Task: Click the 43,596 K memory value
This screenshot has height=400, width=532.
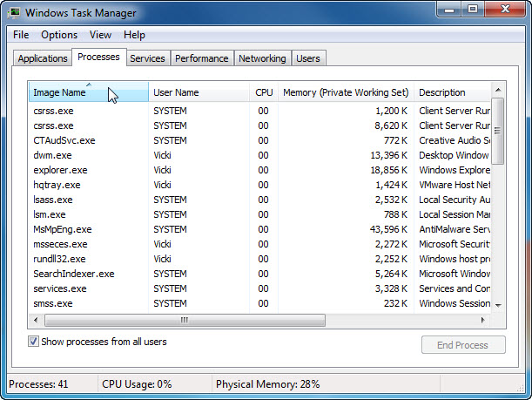Action: click(388, 229)
